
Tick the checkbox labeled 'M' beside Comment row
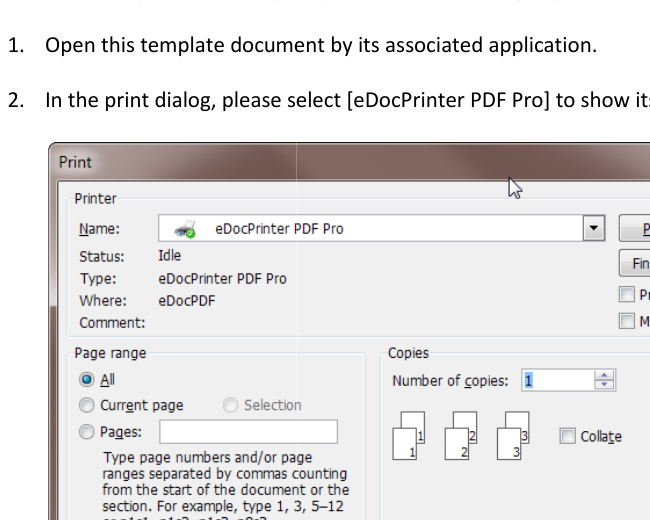click(x=626, y=321)
